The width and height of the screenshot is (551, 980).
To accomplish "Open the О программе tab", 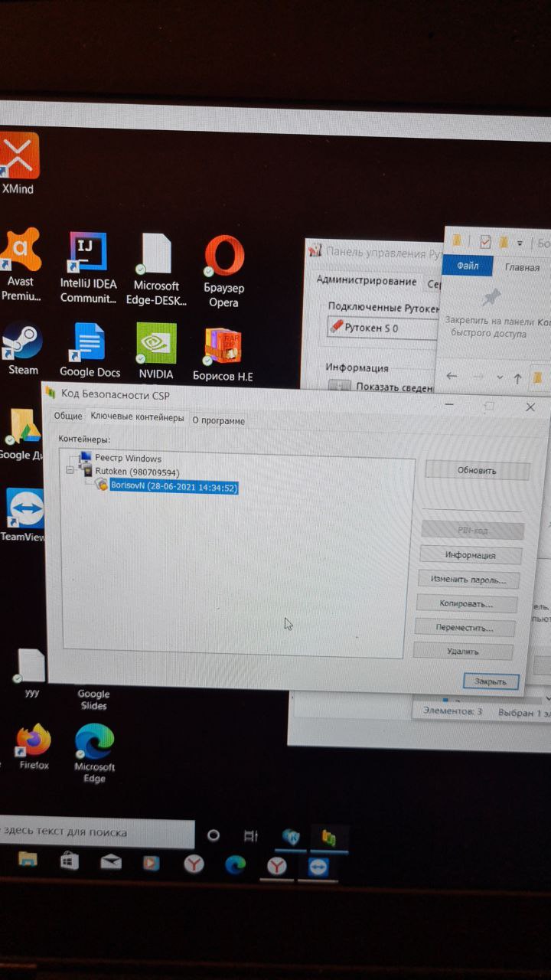I will click(219, 420).
